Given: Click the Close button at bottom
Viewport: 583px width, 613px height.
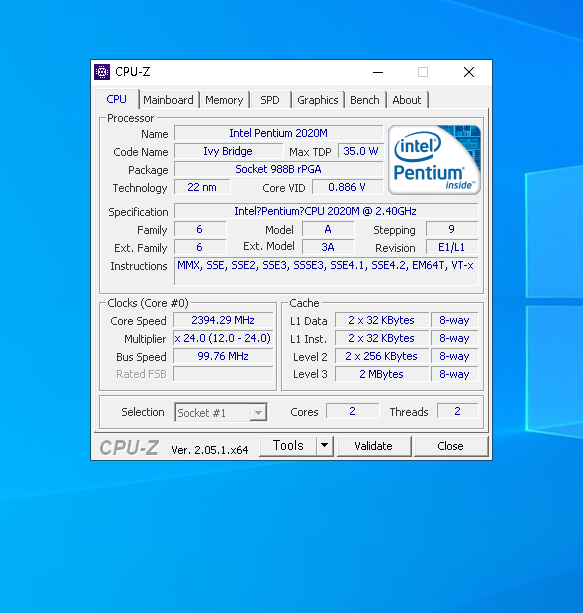Looking at the screenshot, I should (450, 446).
